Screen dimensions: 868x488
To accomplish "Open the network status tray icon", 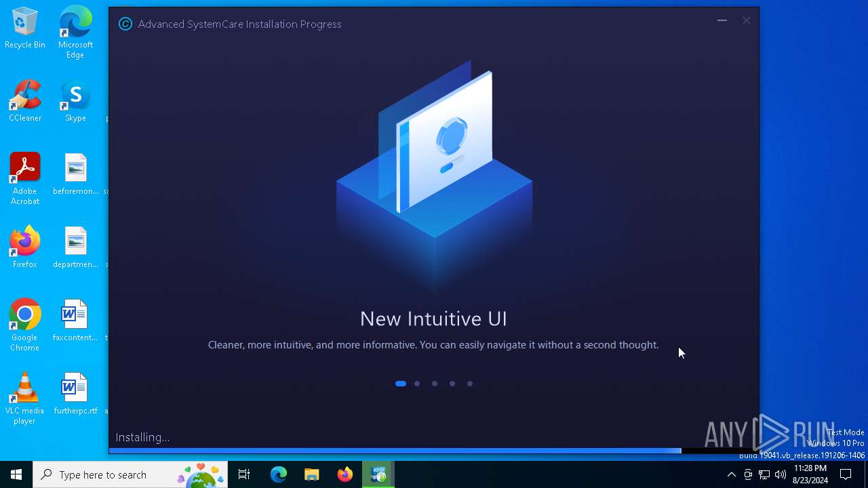I will click(x=764, y=474).
